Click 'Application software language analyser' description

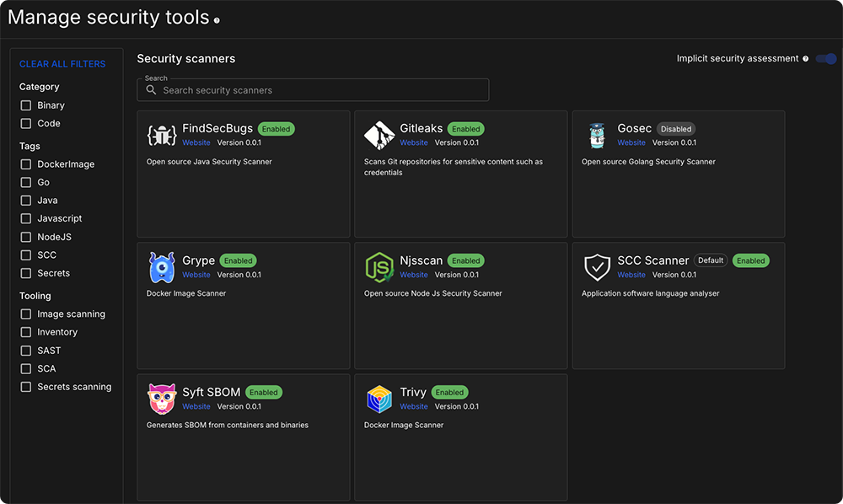point(651,293)
